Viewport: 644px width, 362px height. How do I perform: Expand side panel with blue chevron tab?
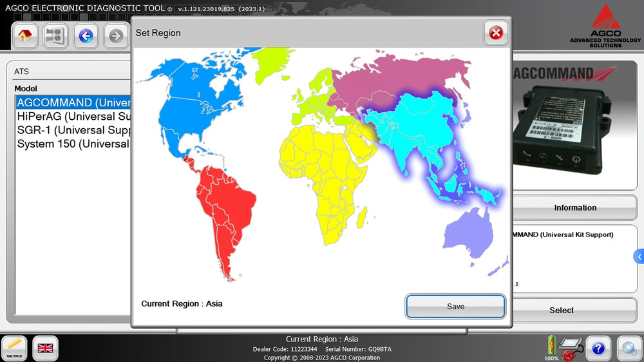[639, 256]
